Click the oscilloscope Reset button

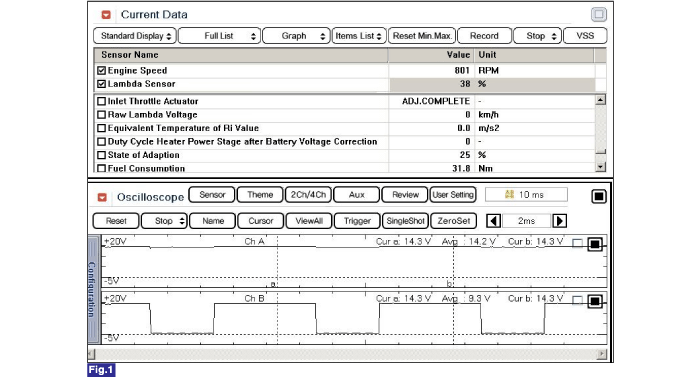click(x=116, y=221)
